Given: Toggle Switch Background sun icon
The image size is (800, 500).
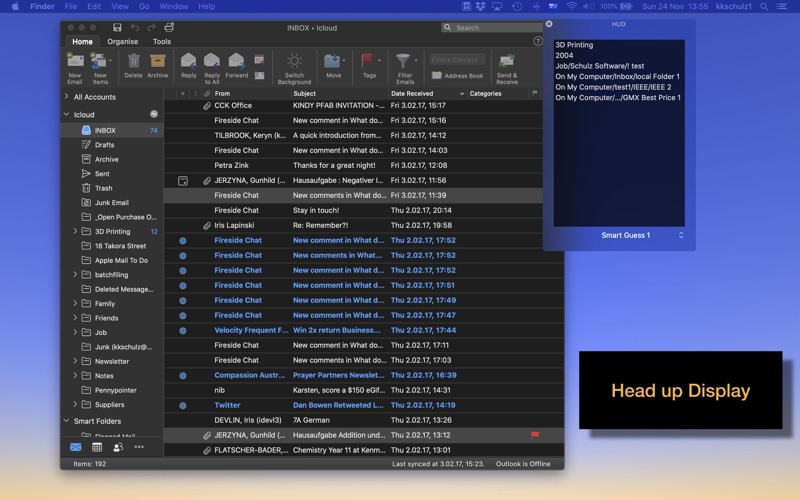Looking at the screenshot, I should (x=294, y=61).
